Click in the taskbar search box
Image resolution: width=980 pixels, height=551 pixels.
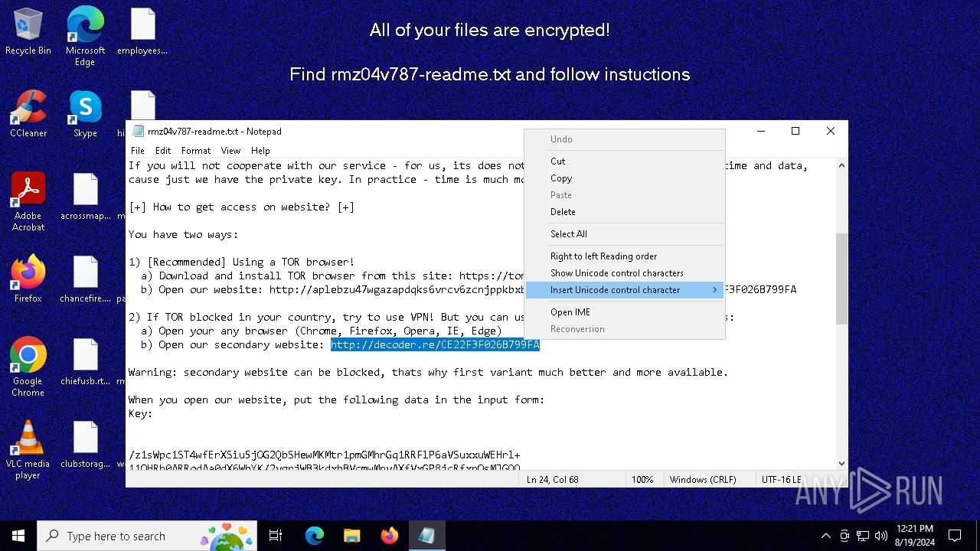point(147,536)
